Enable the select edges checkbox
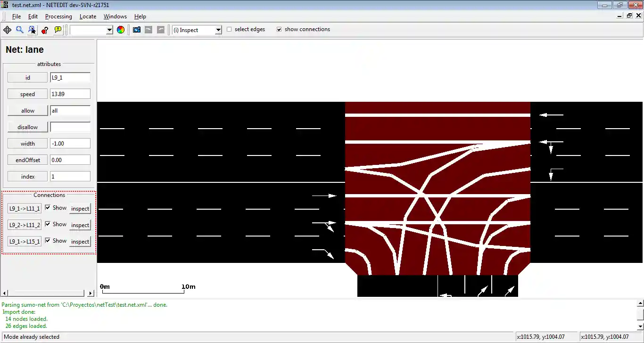 (230, 29)
